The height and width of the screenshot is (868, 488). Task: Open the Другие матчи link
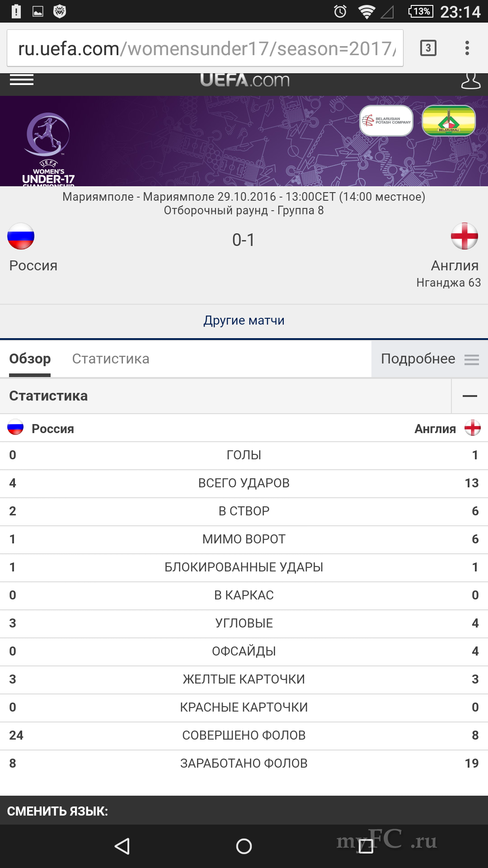(x=244, y=321)
